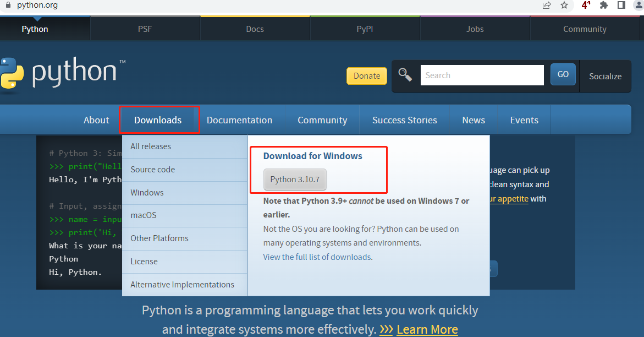This screenshot has height=337, width=644.
Task: Click the red 4 extension badge icon
Action: click(x=586, y=6)
